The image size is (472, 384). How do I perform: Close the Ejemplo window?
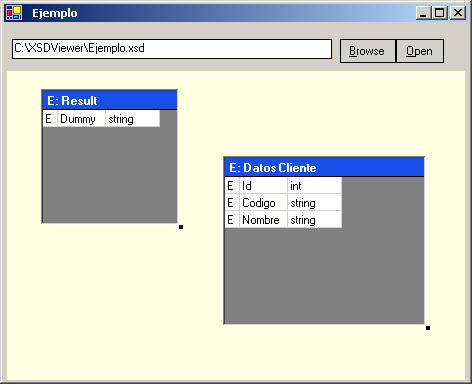click(x=458, y=13)
